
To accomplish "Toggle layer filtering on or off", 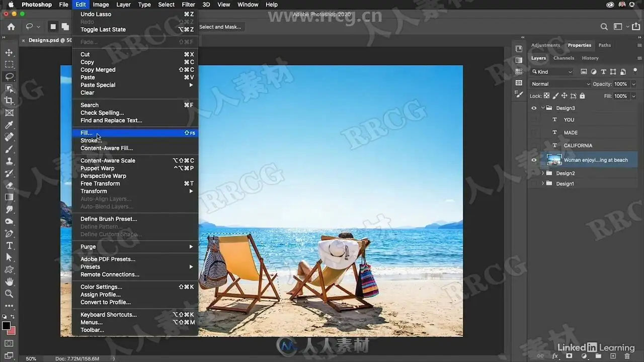I will (635, 71).
